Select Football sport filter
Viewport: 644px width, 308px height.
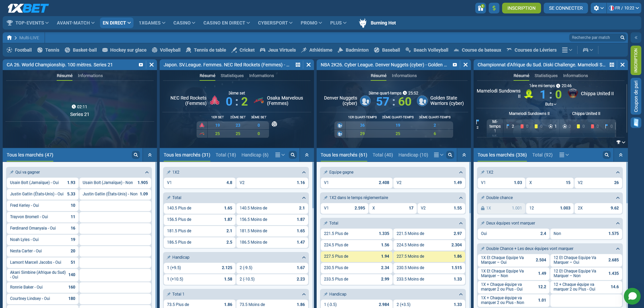coord(19,50)
